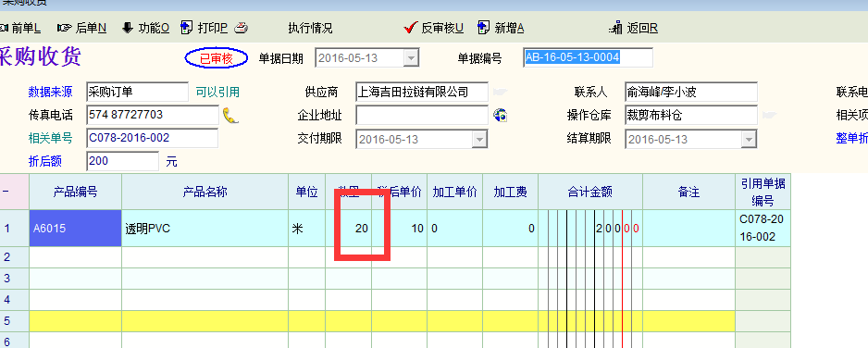
Task: Click the telephone icon beside 传真电话
Action: pyautogui.click(x=230, y=116)
